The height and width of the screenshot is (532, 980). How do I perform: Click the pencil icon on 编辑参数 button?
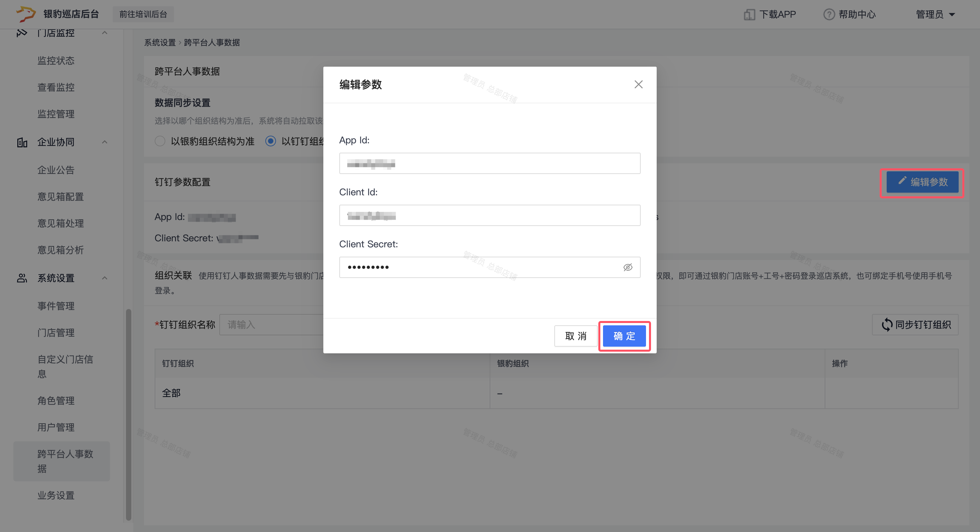[x=902, y=181]
